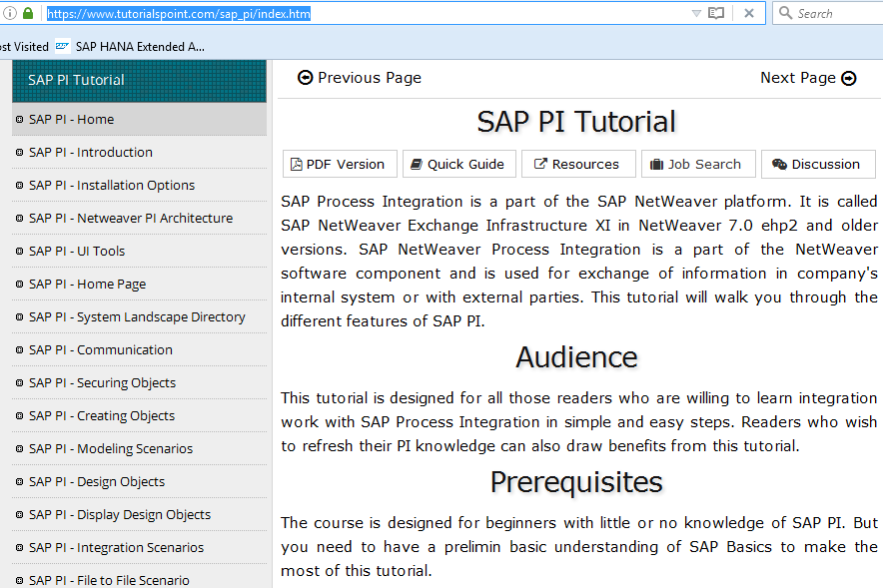Click bullet icon beside SAP PI - Integration Scenarios

click(x=20, y=547)
